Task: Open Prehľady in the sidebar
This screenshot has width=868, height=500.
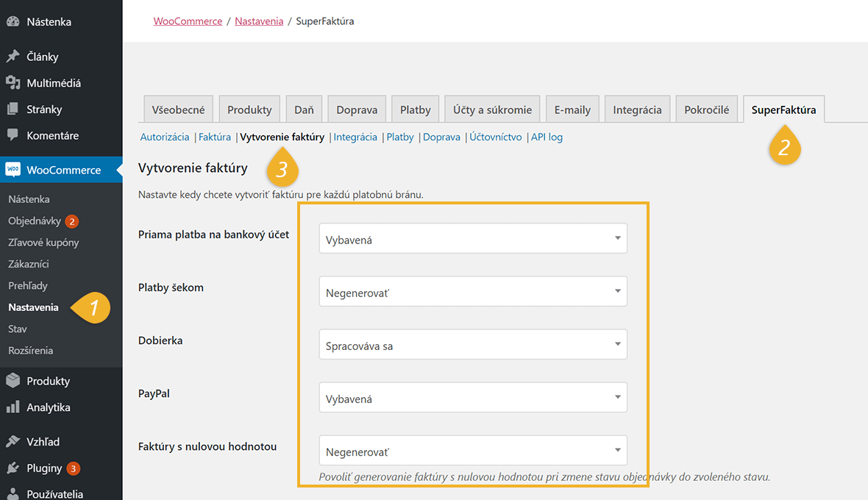Action: pyautogui.click(x=28, y=285)
